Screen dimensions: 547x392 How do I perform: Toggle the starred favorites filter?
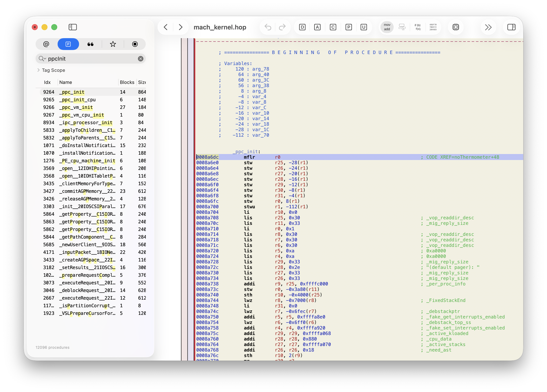[x=113, y=44]
